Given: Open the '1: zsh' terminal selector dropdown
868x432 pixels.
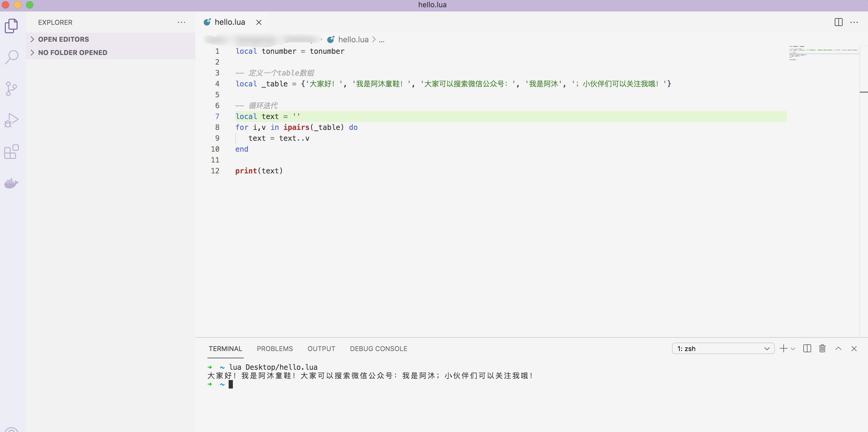Looking at the screenshot, I should click(723, 349).
